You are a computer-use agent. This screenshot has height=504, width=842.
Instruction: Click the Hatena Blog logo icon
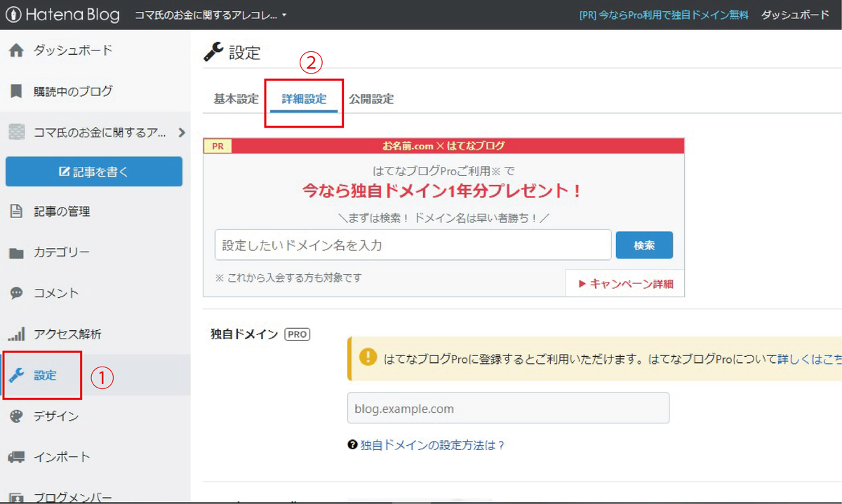tap(13, 15)
